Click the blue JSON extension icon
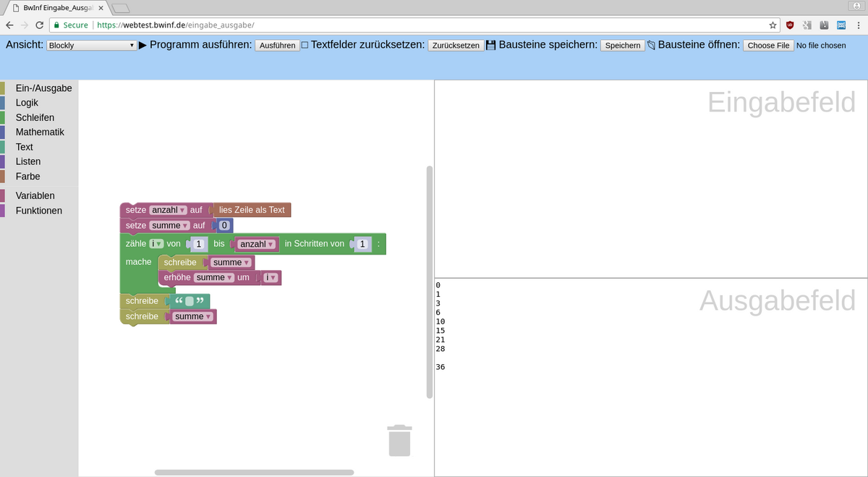Image resolution: width=868 pixels, height=477 pixels. [841, 25]
